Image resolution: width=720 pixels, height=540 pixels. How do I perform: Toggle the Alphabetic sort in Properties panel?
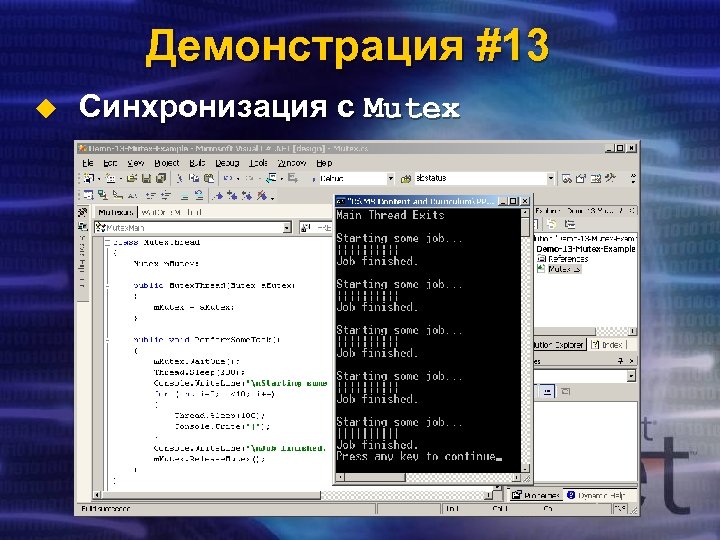click(x=547, y=391)
